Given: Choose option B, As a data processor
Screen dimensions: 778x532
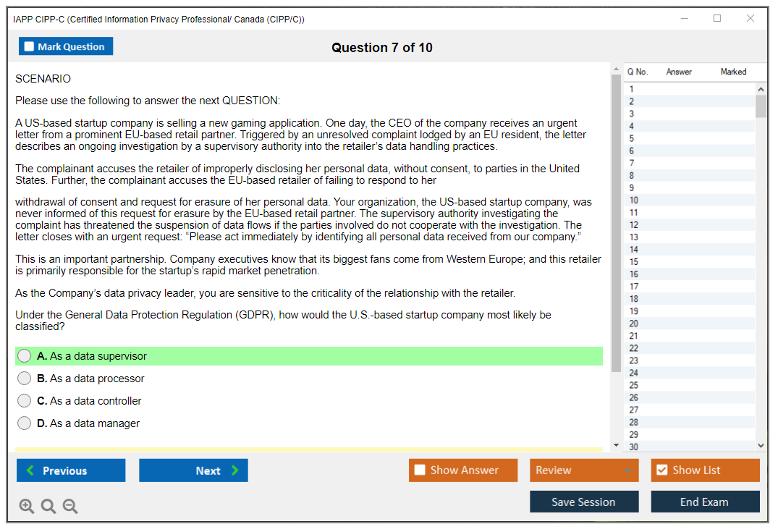Looking at the screenshot, I should coord(25,379).
